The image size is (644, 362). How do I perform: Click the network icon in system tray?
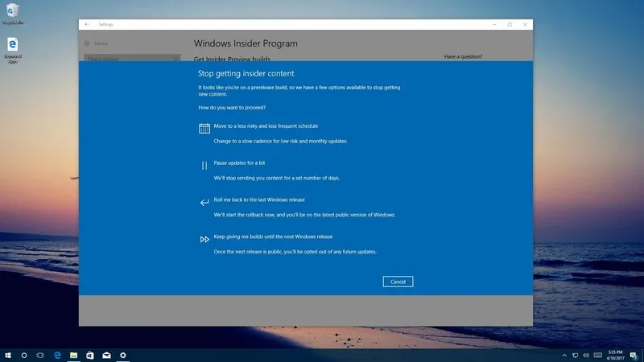(x=575, y=356)
